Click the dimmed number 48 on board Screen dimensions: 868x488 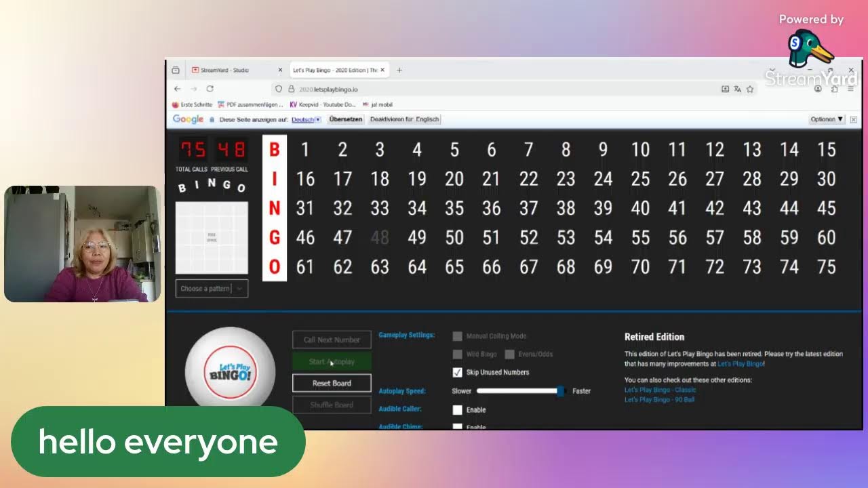[380, 238]
